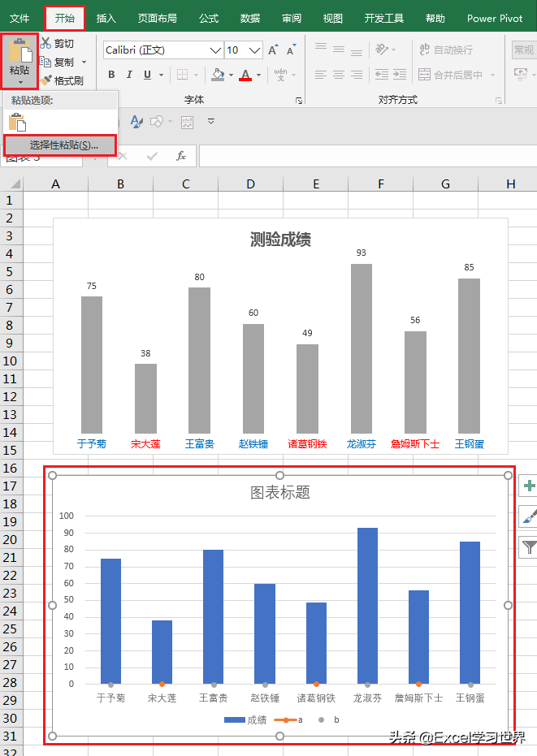Select 选择性粘贴(S)... menu item
Viewport: 537px width, 756px height.
[x=60, y=145]
